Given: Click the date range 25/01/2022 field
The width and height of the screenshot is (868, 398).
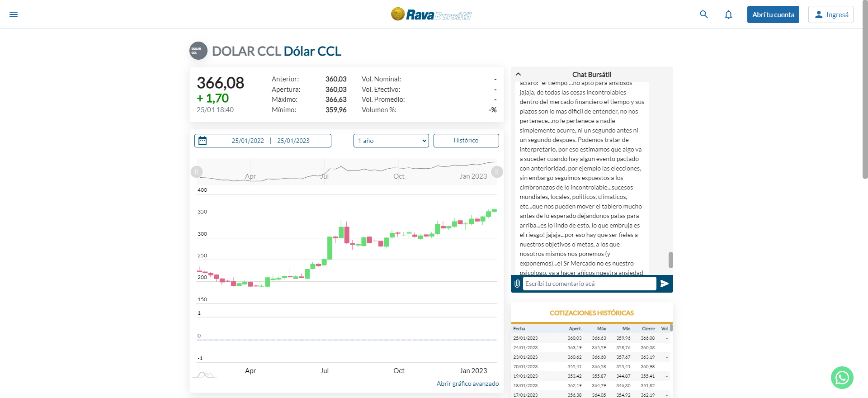Looking at the screenshot, I should 248,141.
